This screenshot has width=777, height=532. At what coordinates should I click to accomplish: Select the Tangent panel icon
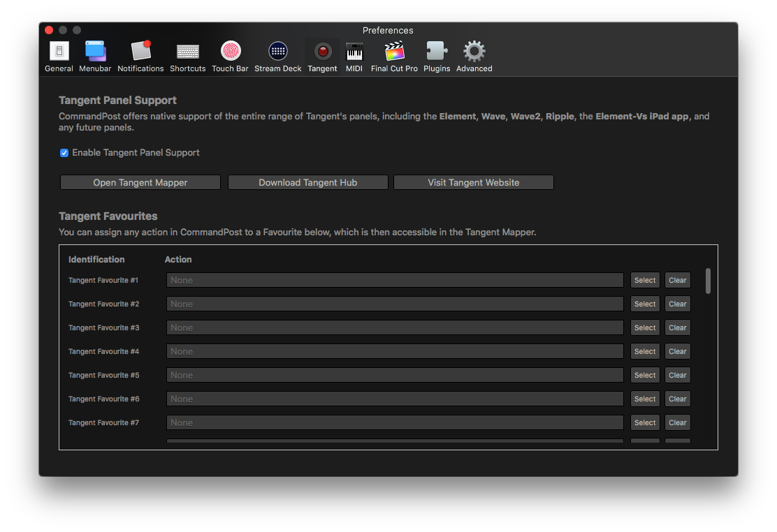pos(323,52)
